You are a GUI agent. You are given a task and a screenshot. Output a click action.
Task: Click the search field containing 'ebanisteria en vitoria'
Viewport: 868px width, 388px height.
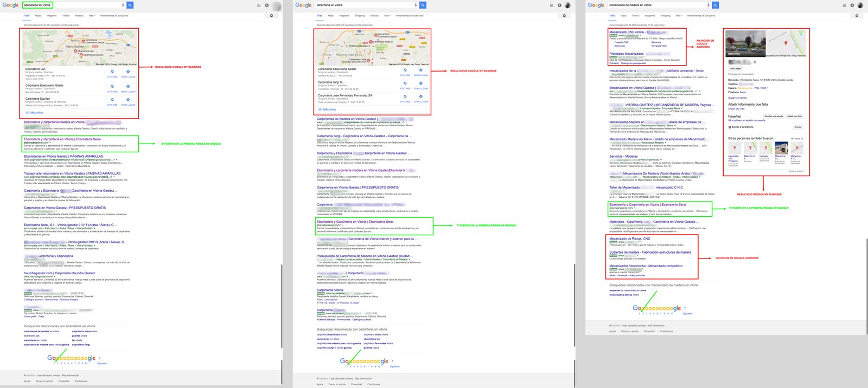[x=73, y=5]
